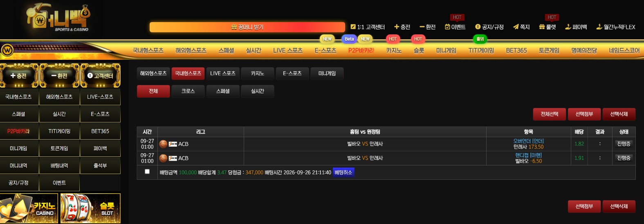Select the 해외형스포츠 betting history tab

coord(153,73)
